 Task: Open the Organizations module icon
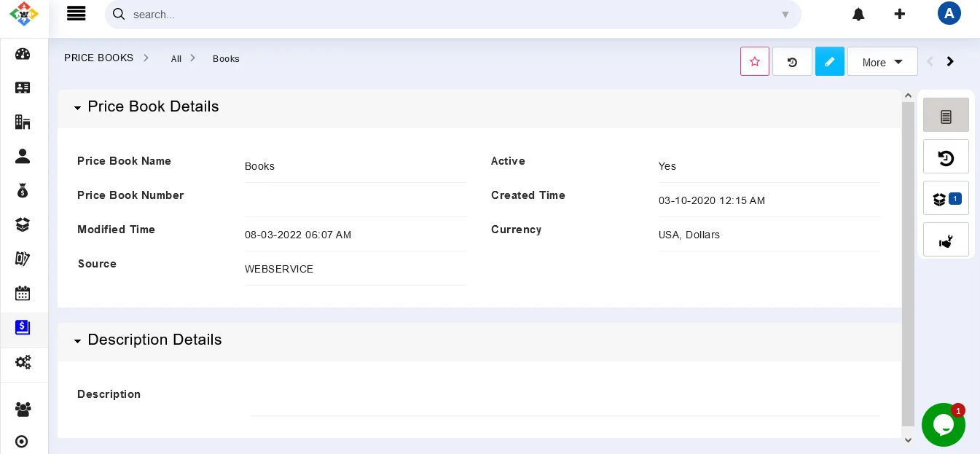[x=23, y=122]
